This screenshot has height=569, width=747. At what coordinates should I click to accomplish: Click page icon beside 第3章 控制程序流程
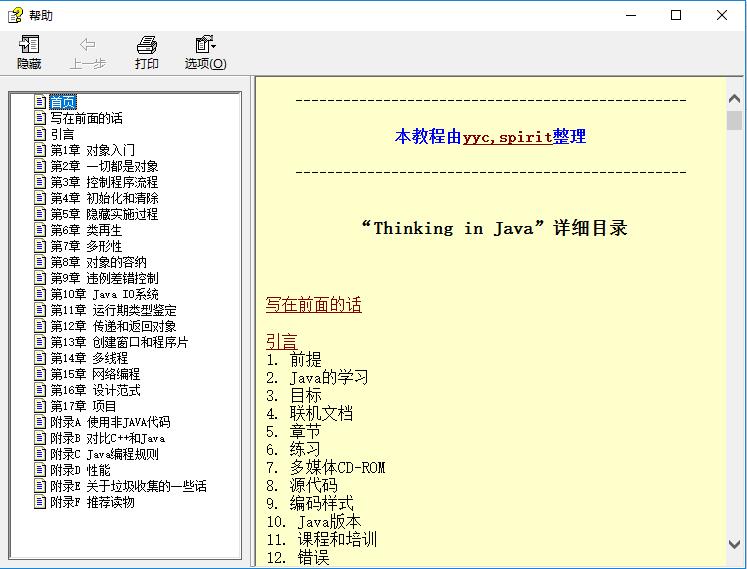pos(40,182)
